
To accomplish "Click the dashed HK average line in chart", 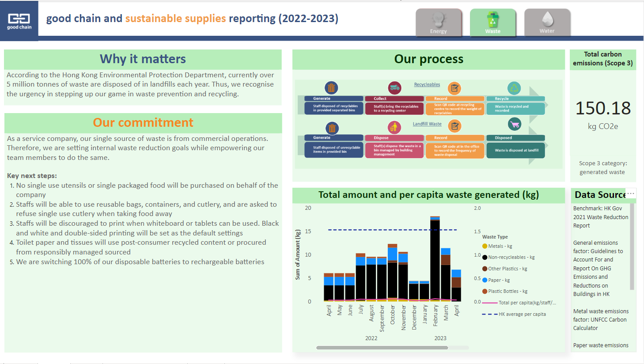I will tap(392, 230).
